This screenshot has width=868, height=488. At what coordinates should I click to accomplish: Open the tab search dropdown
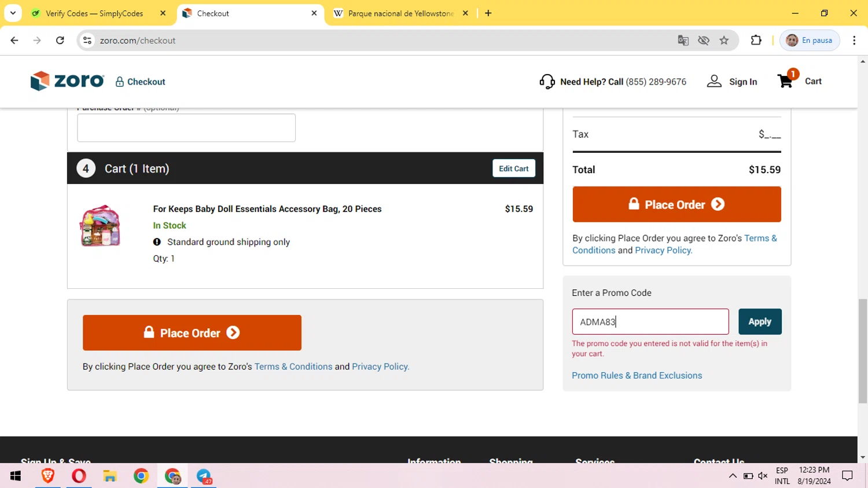(13, 13)
